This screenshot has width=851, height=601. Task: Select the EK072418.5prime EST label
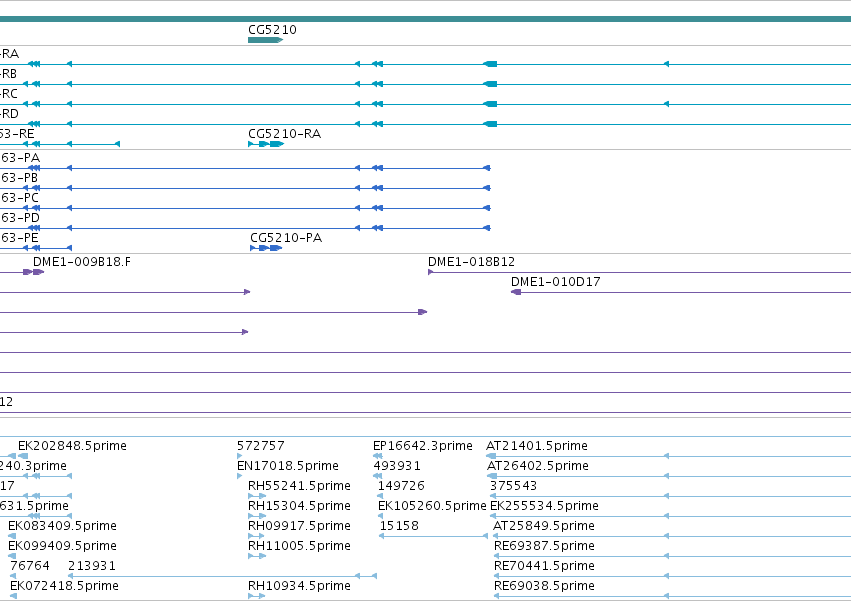(x=64, y=586)
